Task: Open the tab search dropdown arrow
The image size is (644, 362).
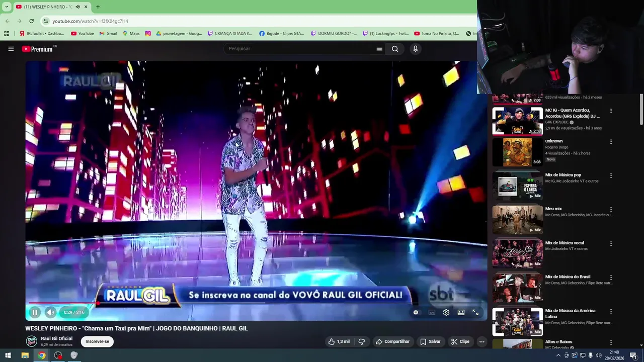Action: click(7, 7)
